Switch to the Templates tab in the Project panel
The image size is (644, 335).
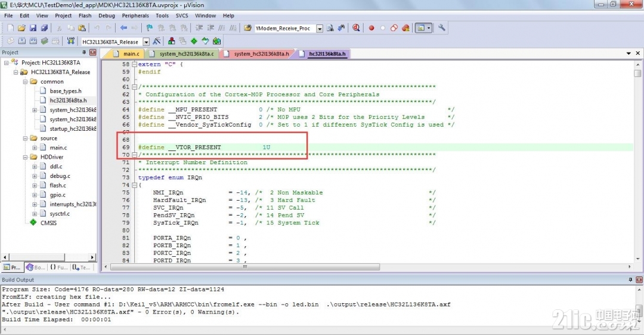point(81,268)
